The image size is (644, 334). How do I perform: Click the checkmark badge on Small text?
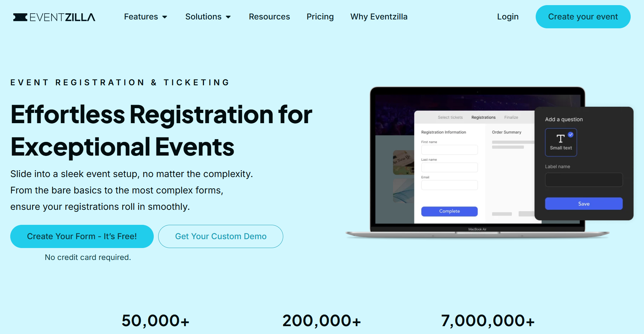[571, 134]
